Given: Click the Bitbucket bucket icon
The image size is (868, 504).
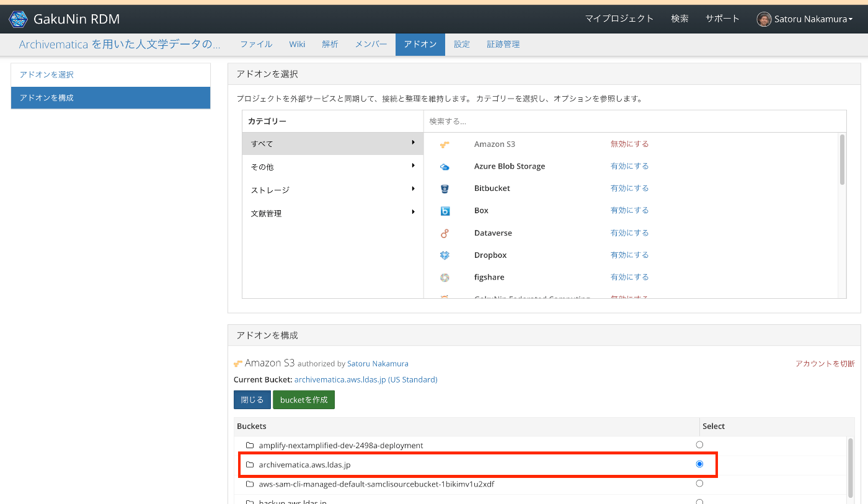Looking at the screenshot, I should pyautogui.click(x=445, y=188).
